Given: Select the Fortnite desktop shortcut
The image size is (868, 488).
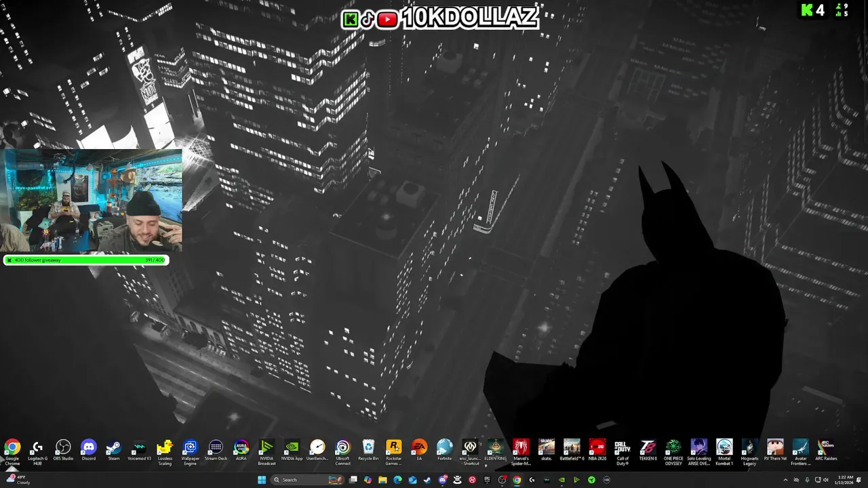Looking at the screenshot, I should coord(444,450).
